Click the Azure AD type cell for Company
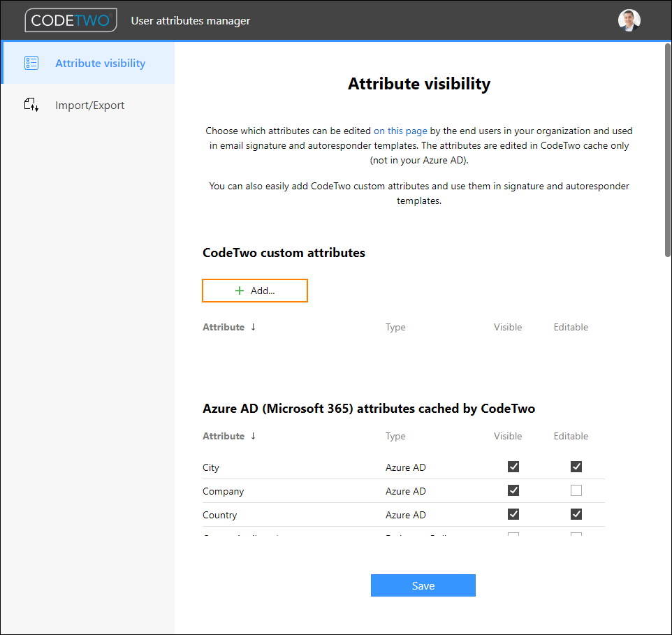 tap(405, 491)
